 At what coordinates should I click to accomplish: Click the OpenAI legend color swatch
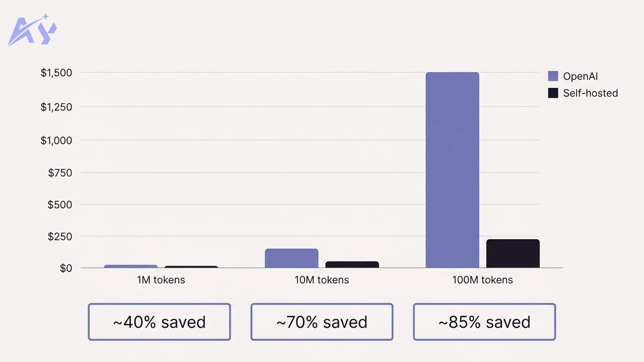(x=553, y=76)
